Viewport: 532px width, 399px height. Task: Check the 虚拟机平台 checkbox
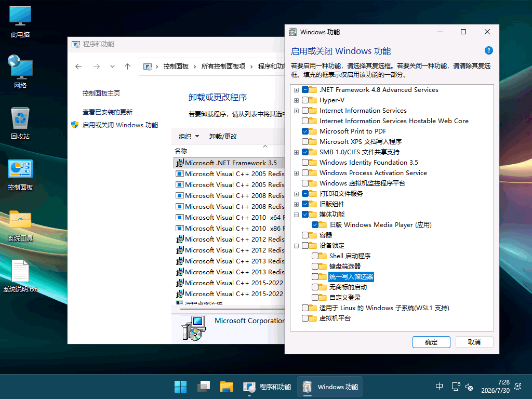click(x=305, y=318)
